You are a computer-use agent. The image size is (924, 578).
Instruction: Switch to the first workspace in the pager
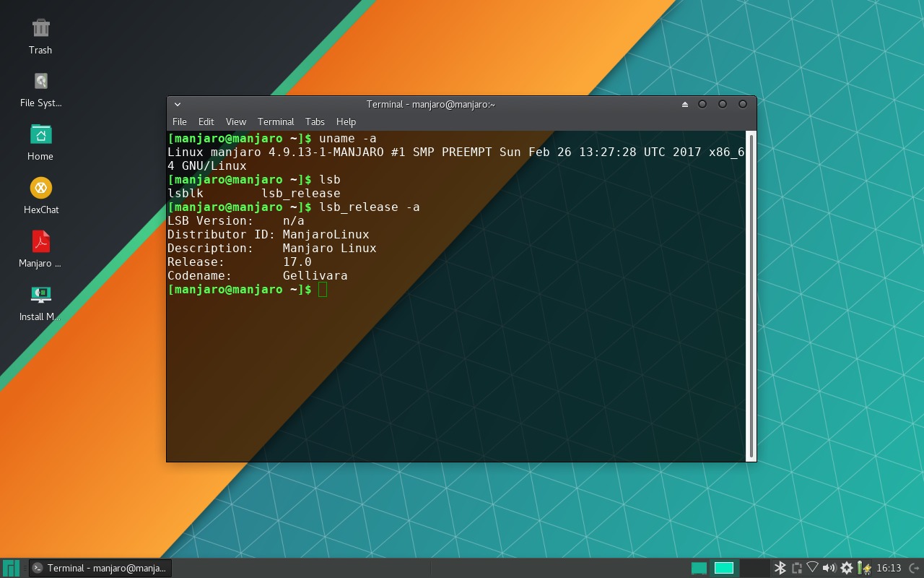(699, 568)
